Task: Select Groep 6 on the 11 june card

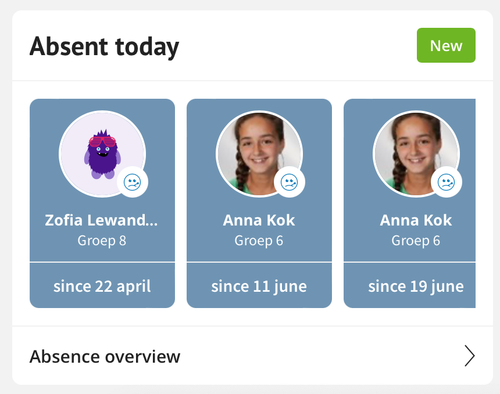Action: 259,241
